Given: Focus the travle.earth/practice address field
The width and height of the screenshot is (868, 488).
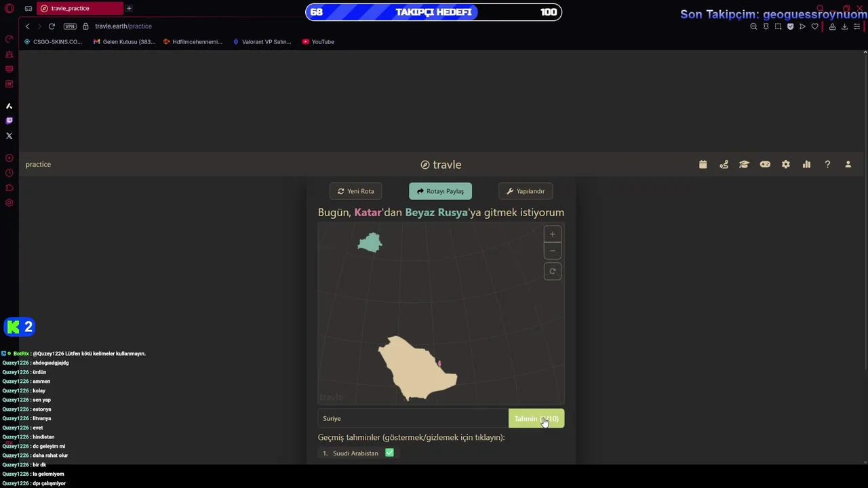Looking at the screenshot, I should 123,26.
